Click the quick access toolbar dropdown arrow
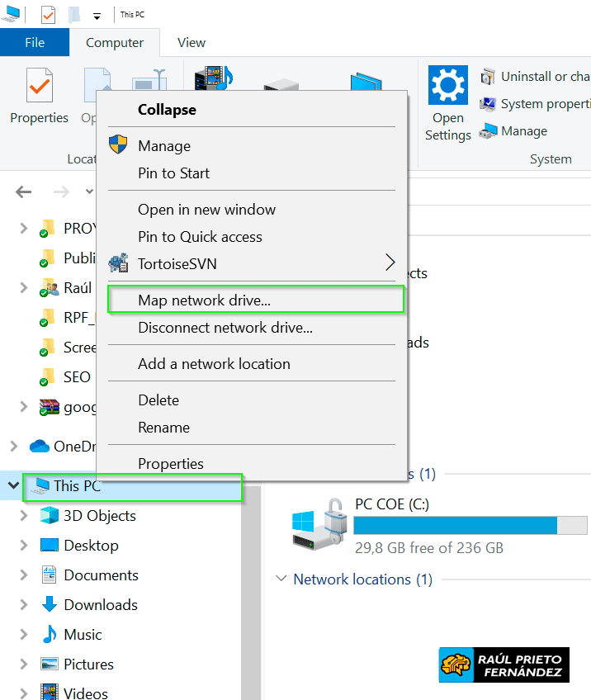This screenshot has height=700, width=591. coord(97,16)
